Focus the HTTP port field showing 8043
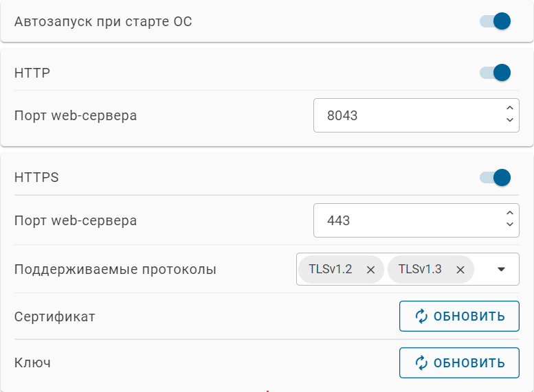The width and height of the screenshot is (534, 392). click(416, 115)
